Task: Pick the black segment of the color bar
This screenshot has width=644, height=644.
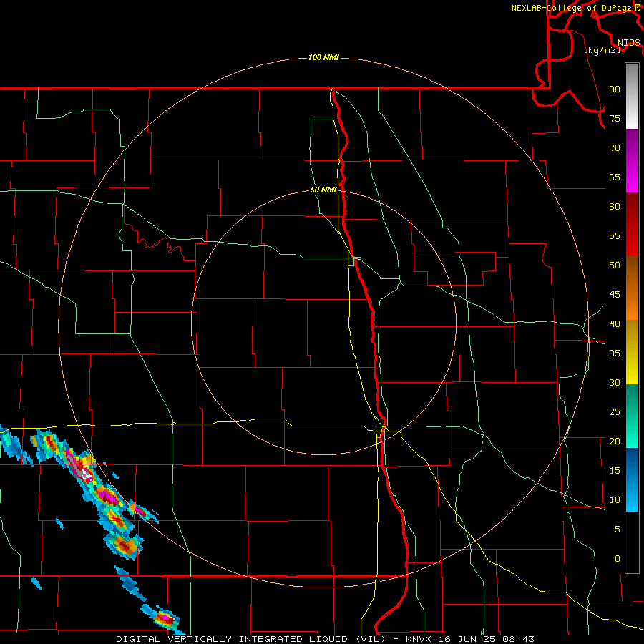Action: click(x=632, y=542)
